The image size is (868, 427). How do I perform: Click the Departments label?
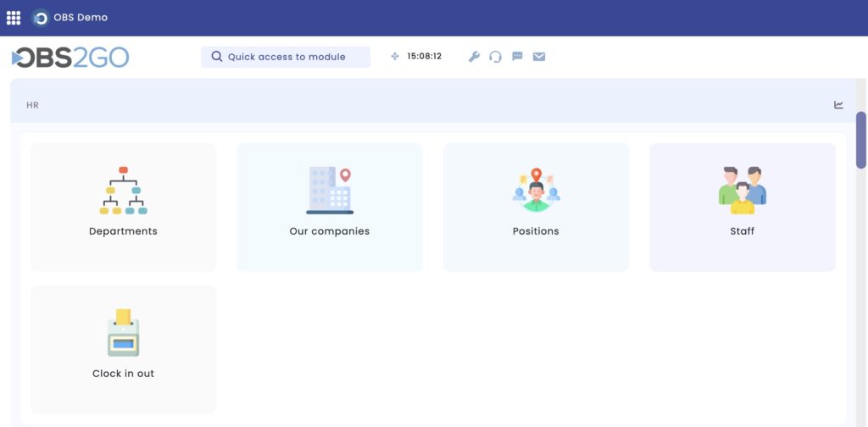124,231
